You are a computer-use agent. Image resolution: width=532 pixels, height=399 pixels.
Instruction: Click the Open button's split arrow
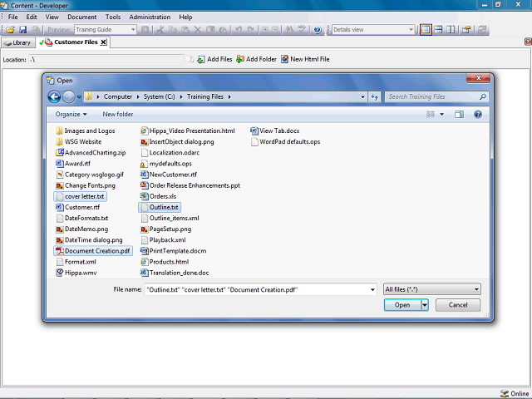coord(425,305)
